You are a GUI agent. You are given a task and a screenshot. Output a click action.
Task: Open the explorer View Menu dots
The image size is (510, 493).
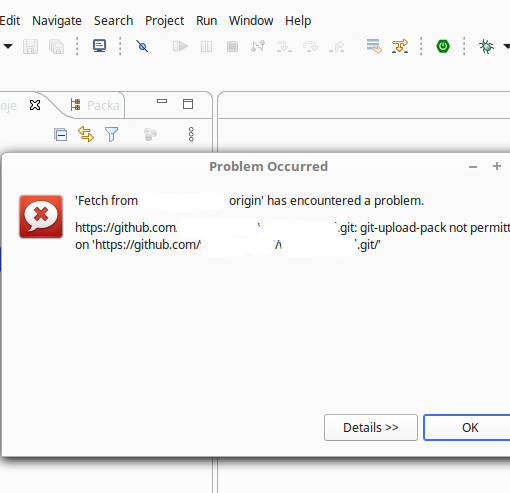pos(191,134)
